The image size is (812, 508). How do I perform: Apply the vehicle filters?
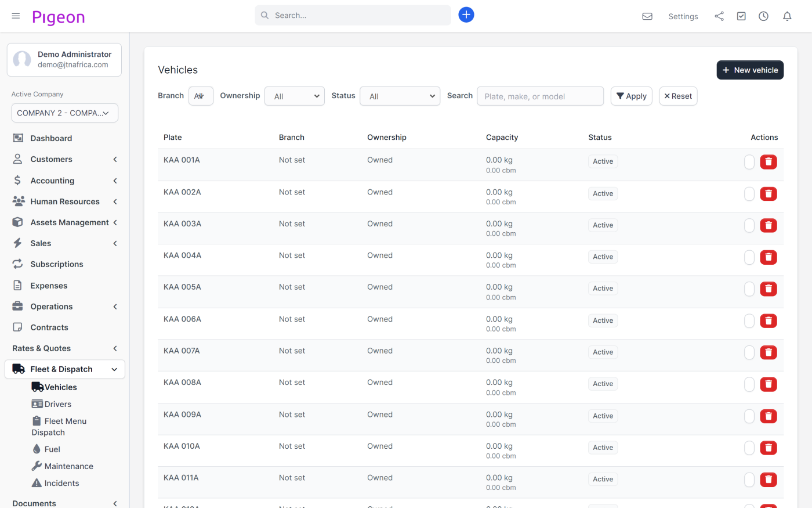point(632,96)
